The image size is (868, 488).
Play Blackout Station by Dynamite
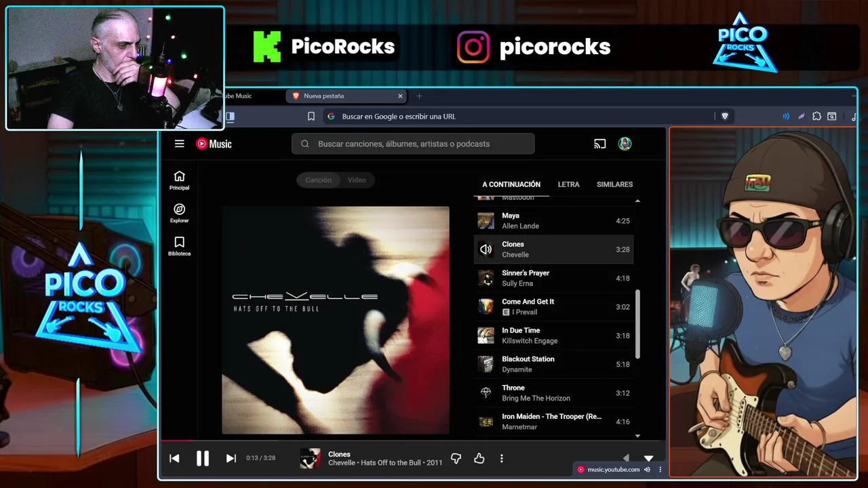(553, 364)
